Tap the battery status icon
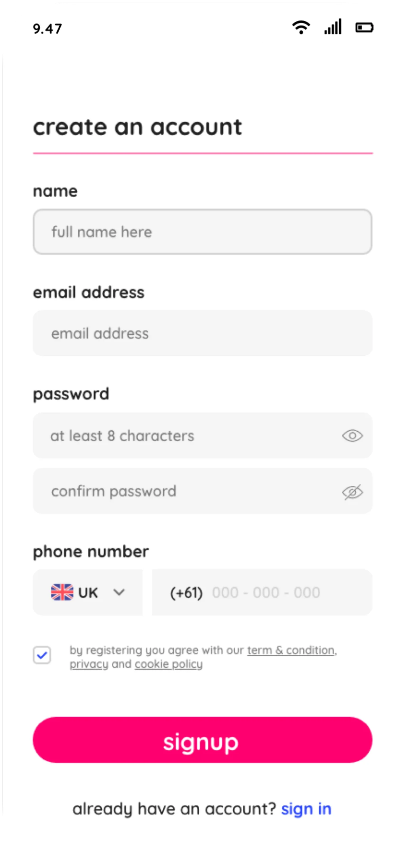This screenshot has height=868, width=402. pos(364,27)
